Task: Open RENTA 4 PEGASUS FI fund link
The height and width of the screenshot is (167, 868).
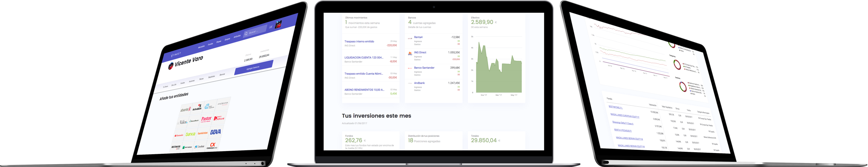Action: tap(623, 130)
